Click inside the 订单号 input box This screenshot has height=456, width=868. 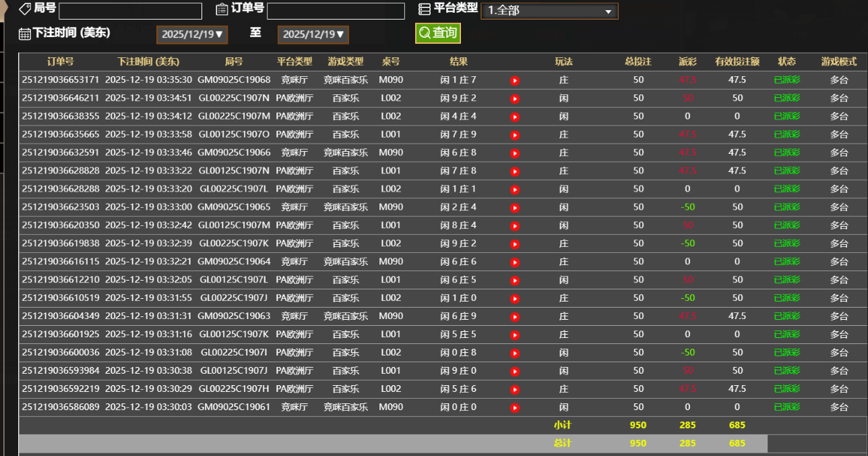click(x=336, y=10)
